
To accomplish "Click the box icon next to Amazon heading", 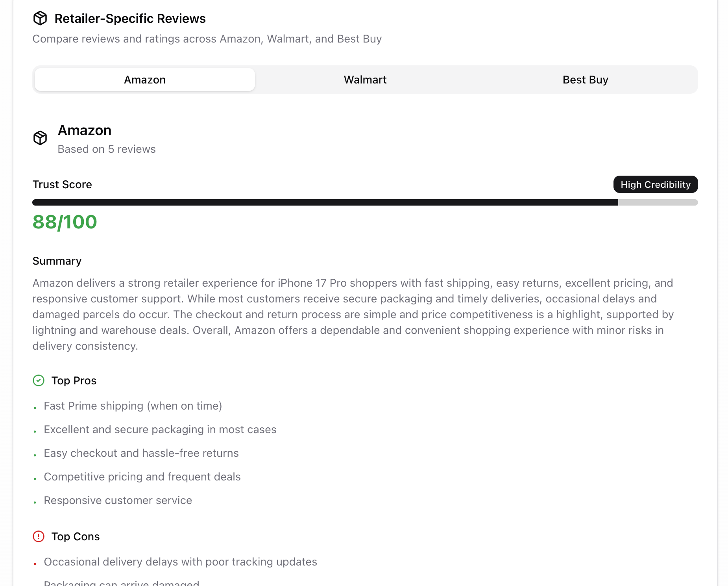I will (x=40, y=138).
